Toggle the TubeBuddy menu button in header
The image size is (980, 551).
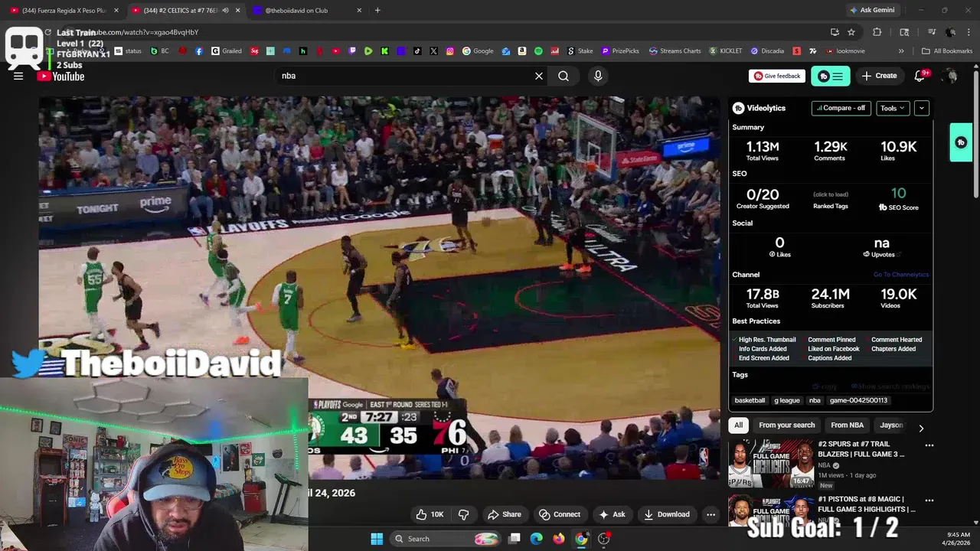tap(831, 76)
